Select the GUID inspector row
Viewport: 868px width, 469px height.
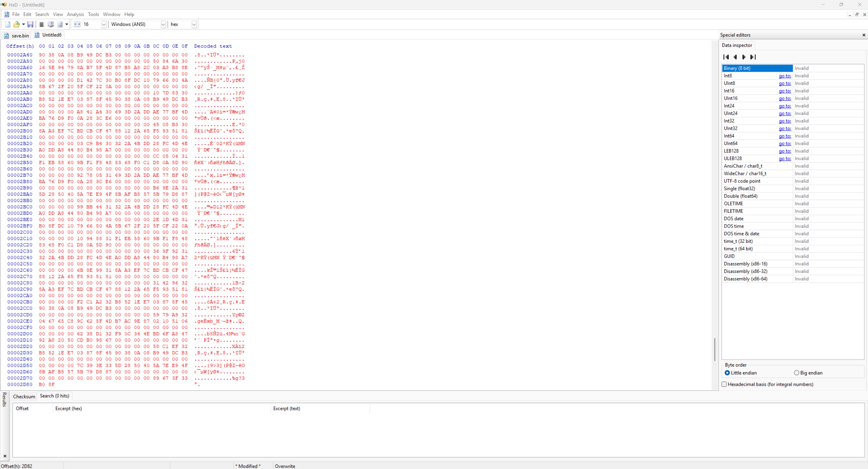(x=793, y=256)
